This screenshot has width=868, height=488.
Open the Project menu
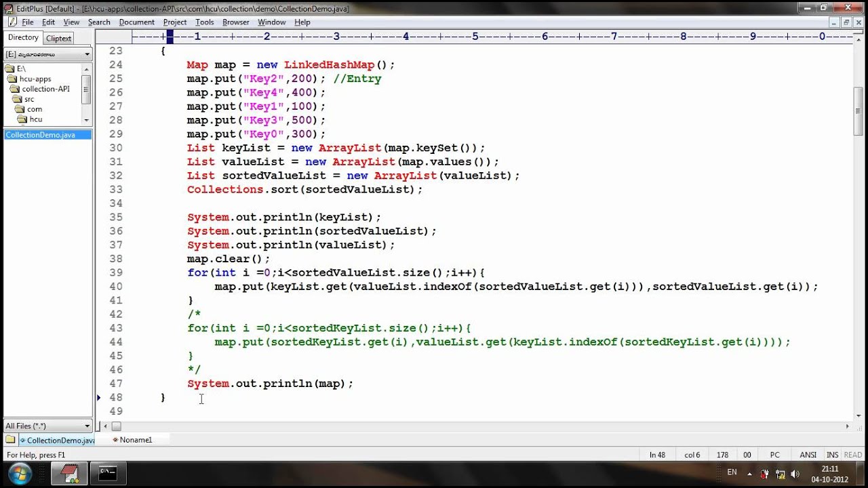[x=175, y=22]
